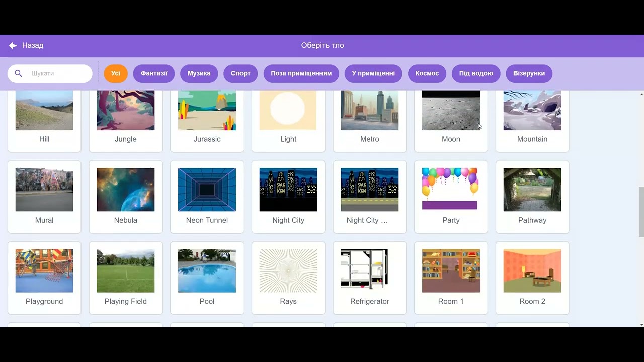The height and width of the screenshot is (362, 644).
Task: Filter by Спорт category
Action: 240,73
